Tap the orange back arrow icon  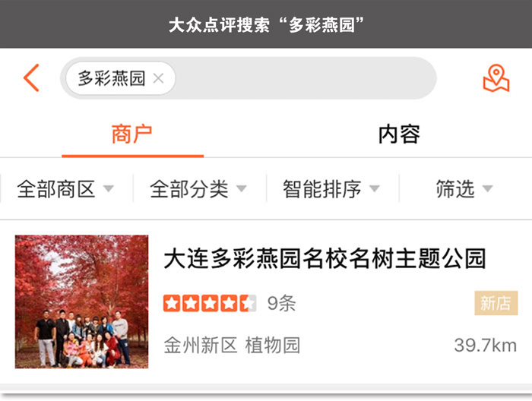32,78
